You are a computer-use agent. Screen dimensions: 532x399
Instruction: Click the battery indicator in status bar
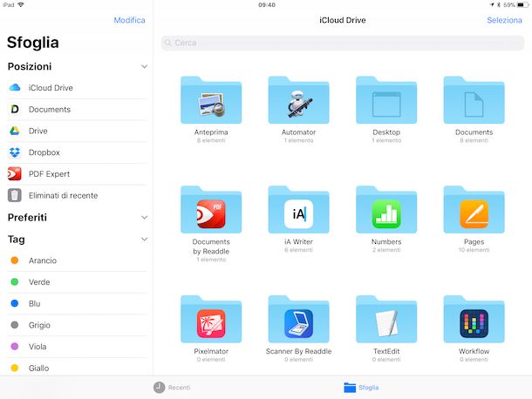(522, 4)
